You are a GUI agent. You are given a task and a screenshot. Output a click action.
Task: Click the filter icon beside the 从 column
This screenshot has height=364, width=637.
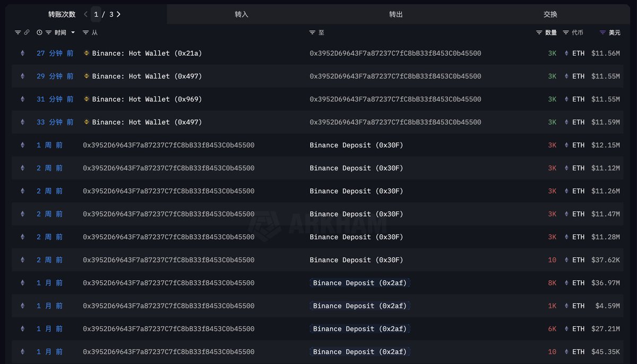click(86, 33)
